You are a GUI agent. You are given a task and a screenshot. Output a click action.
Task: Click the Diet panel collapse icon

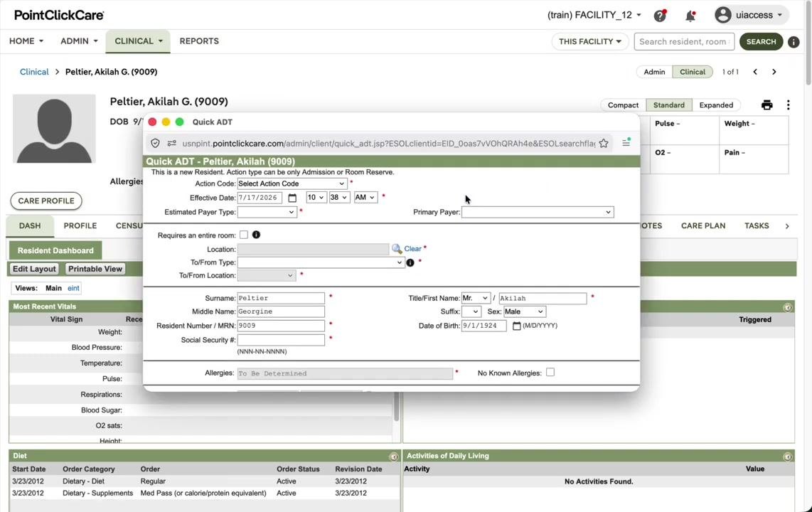click(394, 457)
